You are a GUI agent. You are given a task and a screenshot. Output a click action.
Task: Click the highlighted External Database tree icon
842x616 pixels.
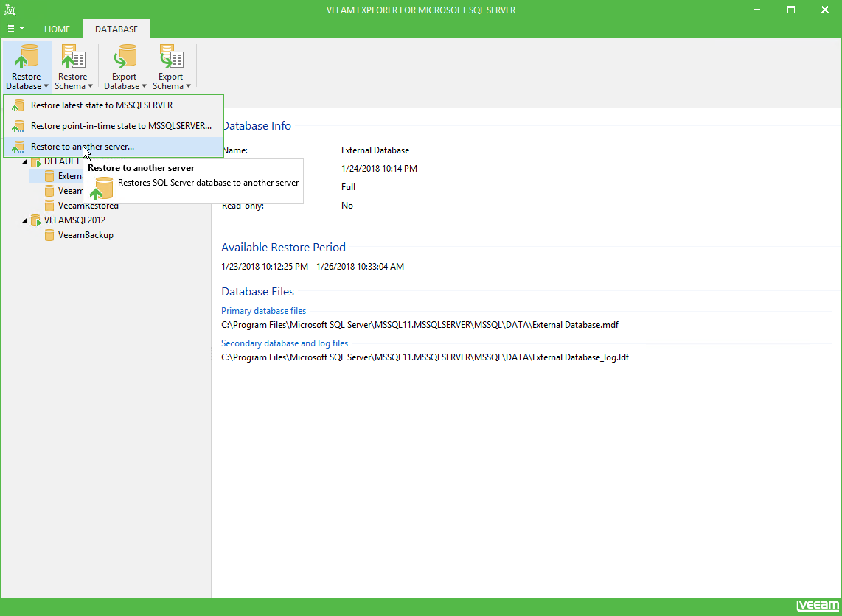click(49, 176)
